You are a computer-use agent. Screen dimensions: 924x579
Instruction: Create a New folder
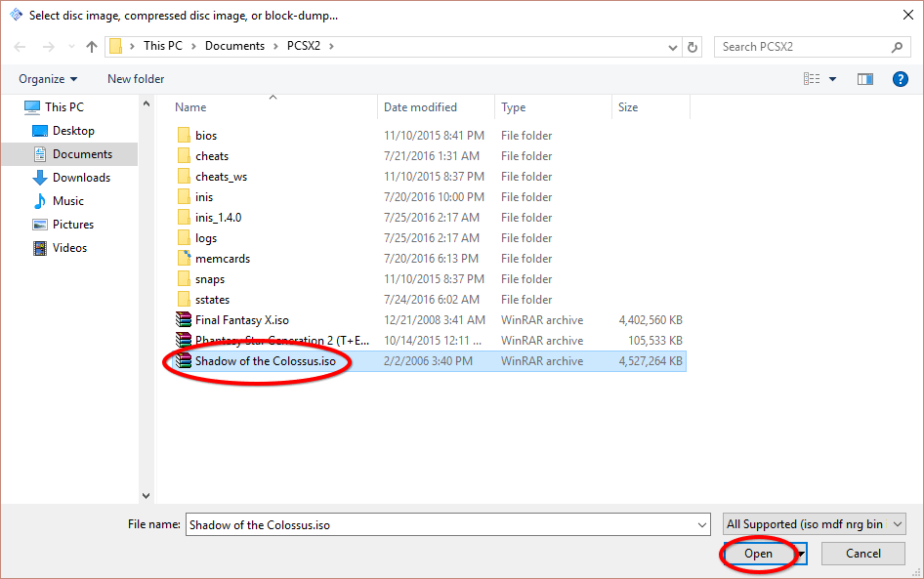point(135,79)
